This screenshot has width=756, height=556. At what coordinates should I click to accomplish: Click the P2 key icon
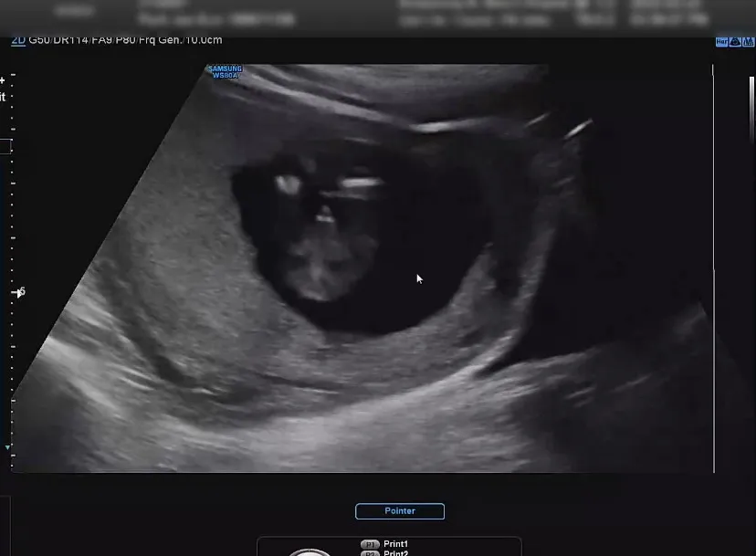pyautogui.click(x=370, y=553)
